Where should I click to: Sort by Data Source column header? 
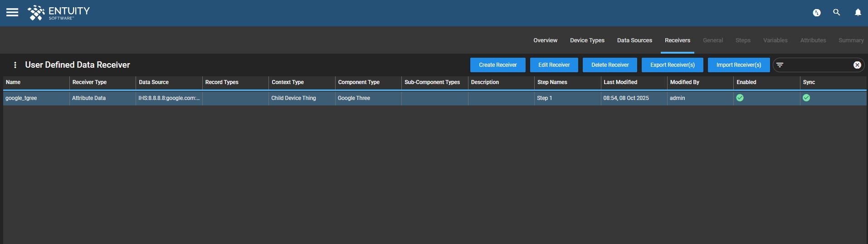coord(169,82)
